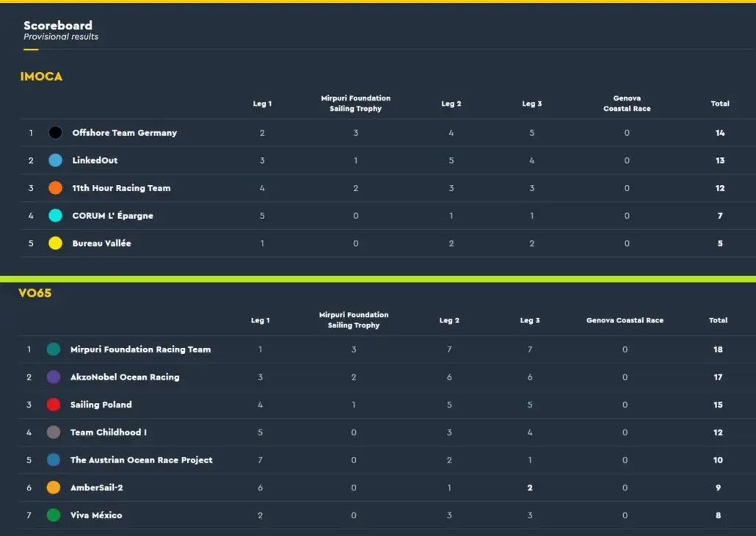
Task: Click LinkedOut's light blue team dot
Action: coord(56,160)
